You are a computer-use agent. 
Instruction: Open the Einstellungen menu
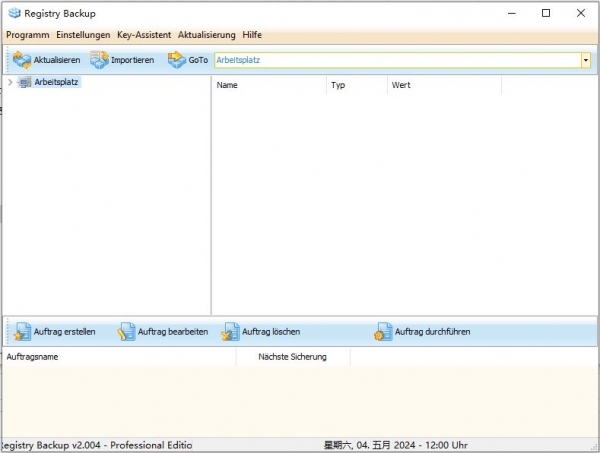(x=83, y=35)
